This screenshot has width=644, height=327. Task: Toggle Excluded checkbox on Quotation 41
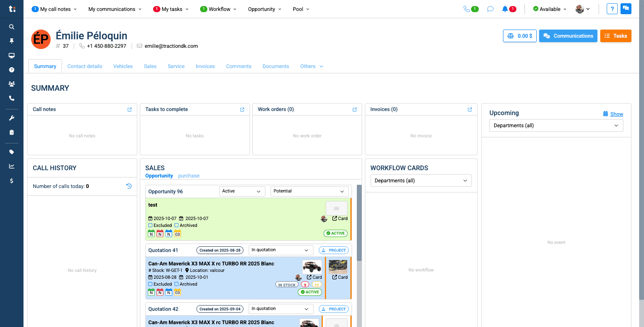[x=150, y=284]
